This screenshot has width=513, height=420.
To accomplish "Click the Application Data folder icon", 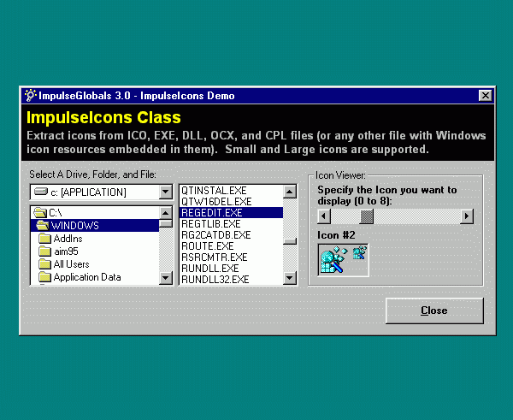I will tap(44, 277).
